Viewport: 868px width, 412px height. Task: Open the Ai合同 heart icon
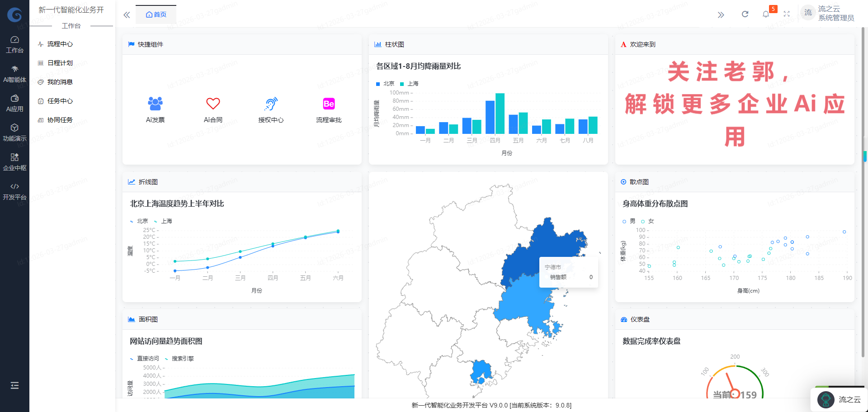pos(213,104)
